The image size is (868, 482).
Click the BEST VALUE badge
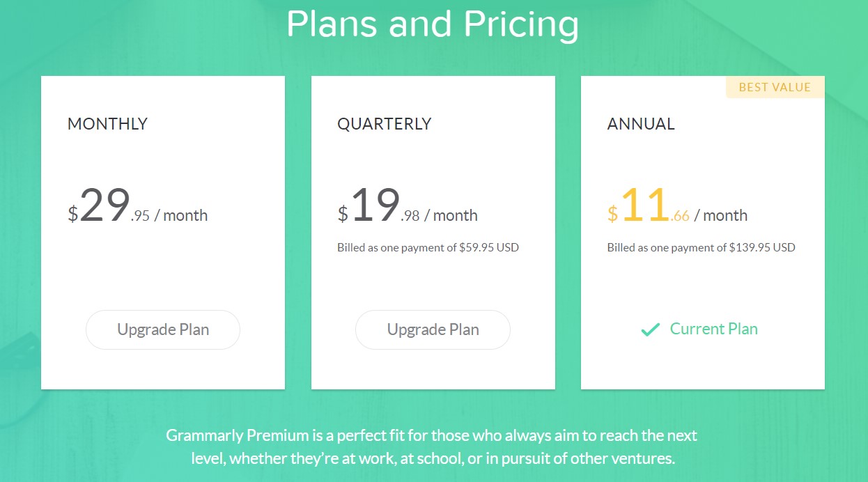pos(775,87)
